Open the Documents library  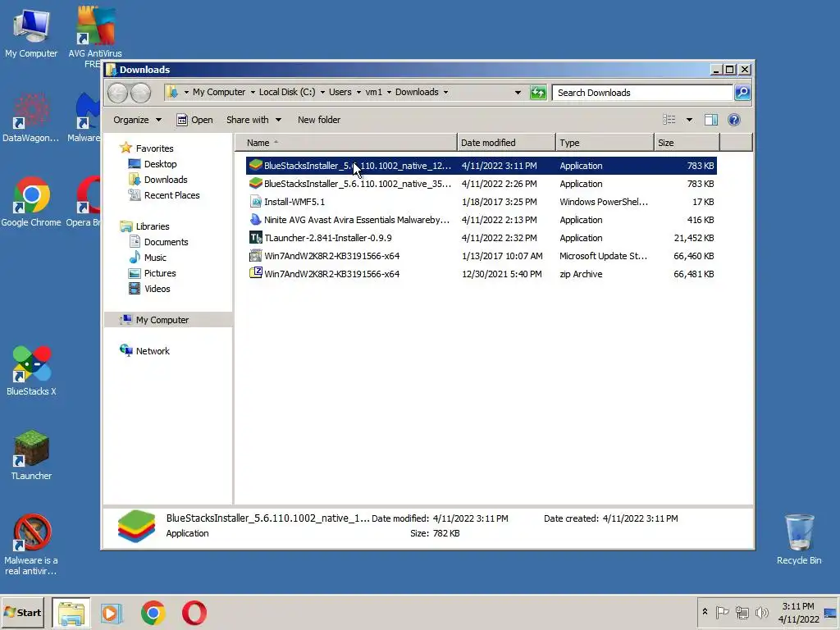tap(166, 242)
